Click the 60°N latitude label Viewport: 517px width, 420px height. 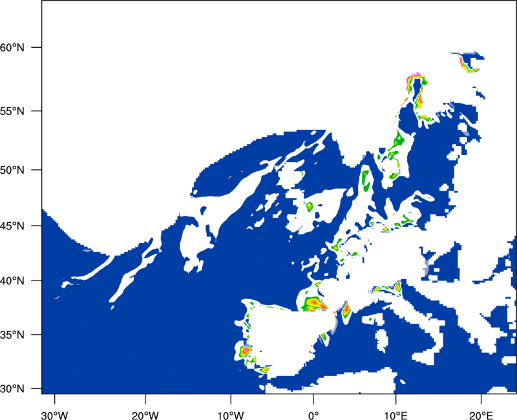coord(12,47)
